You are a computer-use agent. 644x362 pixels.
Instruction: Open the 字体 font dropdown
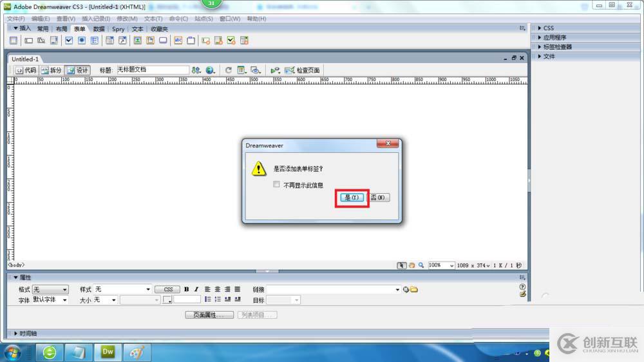tap(50, 300)
